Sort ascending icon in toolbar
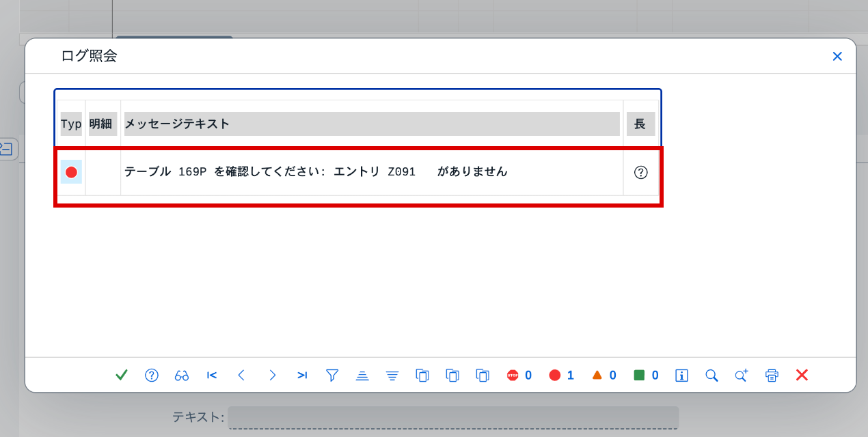868x437 pixels. point(362,375)
